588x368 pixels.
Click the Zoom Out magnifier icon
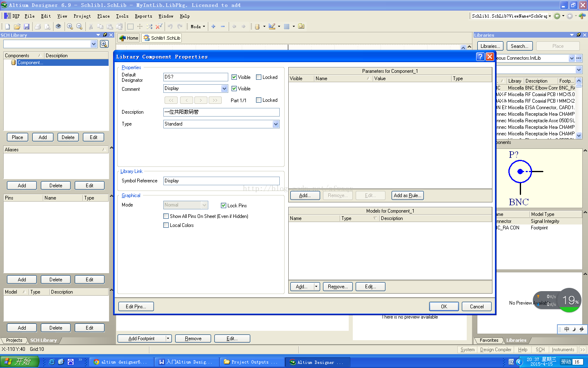coord(79,27)
